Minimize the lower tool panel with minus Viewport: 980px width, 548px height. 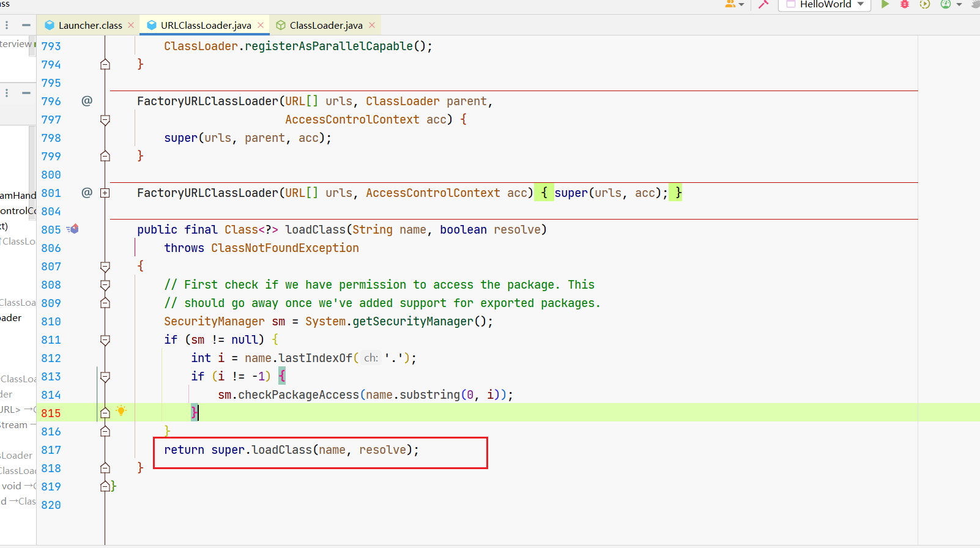pyautogui.click(x=26, y=93)
